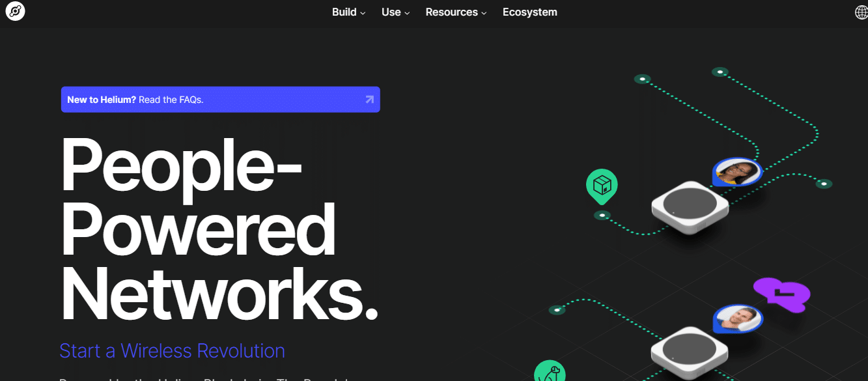Expand the Use dropdown menu

(x=395, y=12)
